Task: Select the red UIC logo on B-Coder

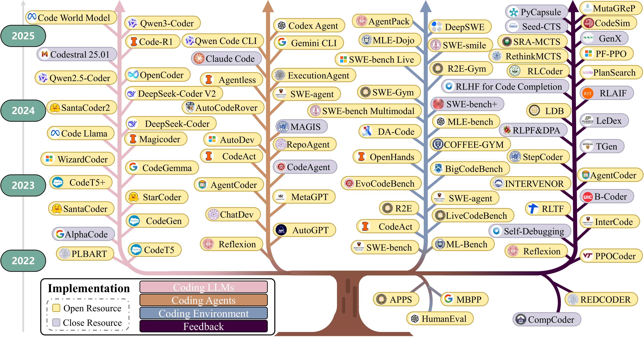Action: [588, 197]
